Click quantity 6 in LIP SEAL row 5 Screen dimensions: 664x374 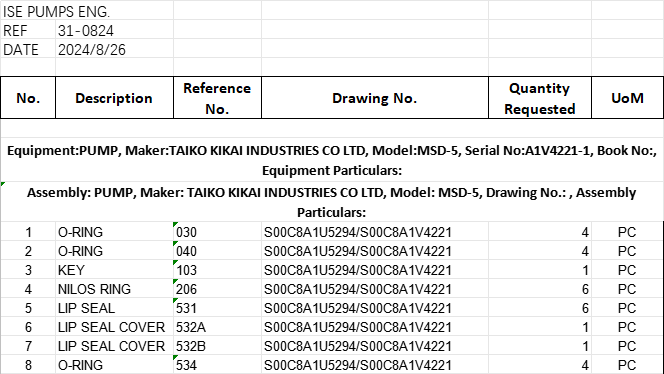coord(540,308)
